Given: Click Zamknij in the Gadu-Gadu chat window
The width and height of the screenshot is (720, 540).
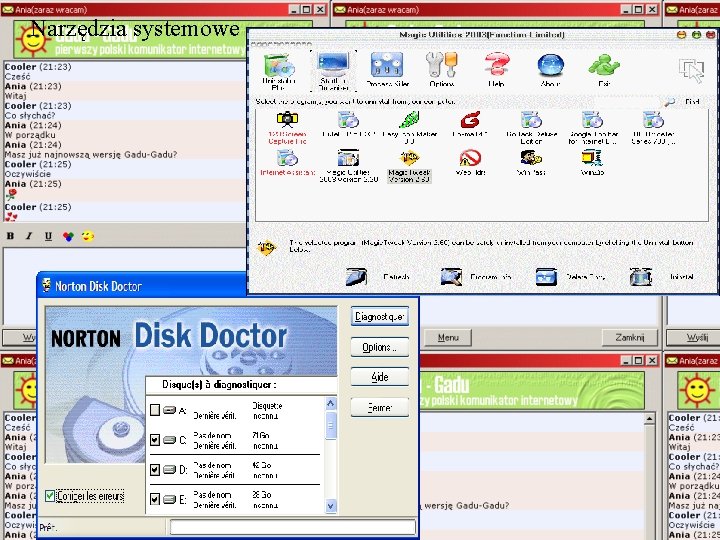Looking at the screenshot, I should coord(630,338).
